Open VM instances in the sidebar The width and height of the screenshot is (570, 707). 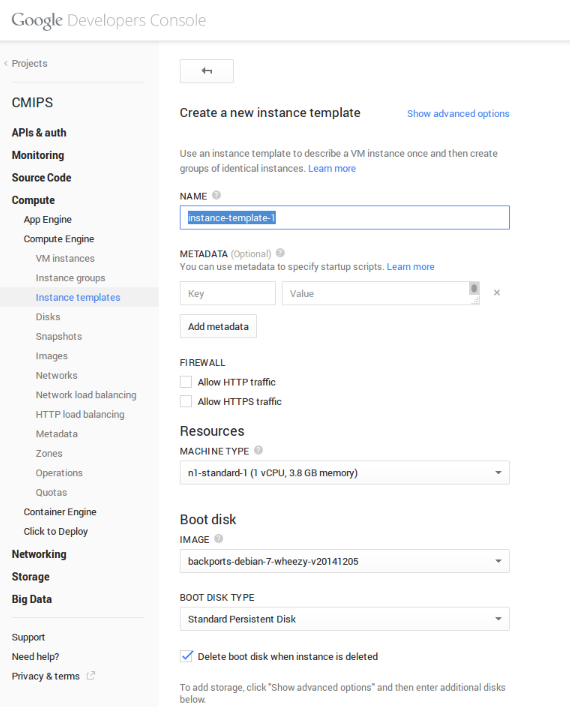pos(65,258)
